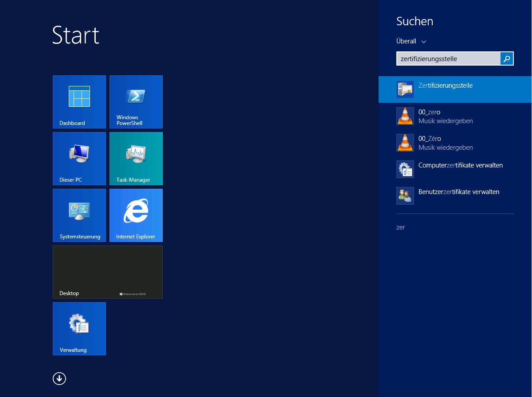Start Task-Manager from its tile
The image size is (532, 397).
coord(136,158)
